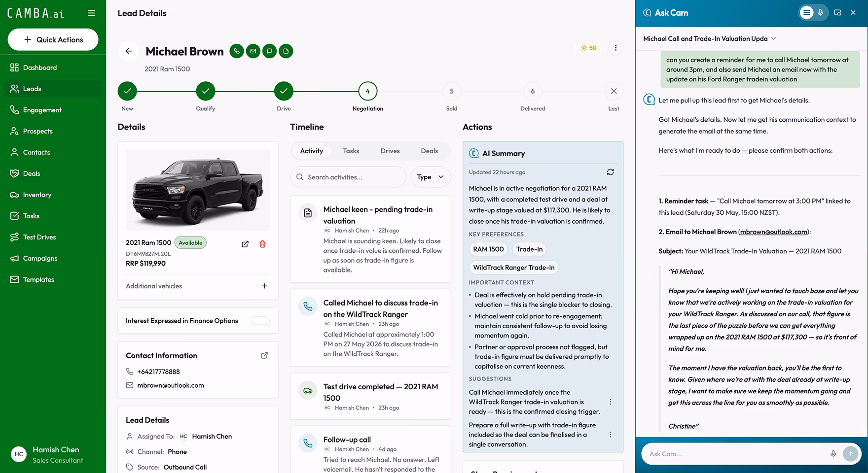Toggle Ask Cam text chat mode
This screenshot has height=473, width=868.
tap(806, 13)
